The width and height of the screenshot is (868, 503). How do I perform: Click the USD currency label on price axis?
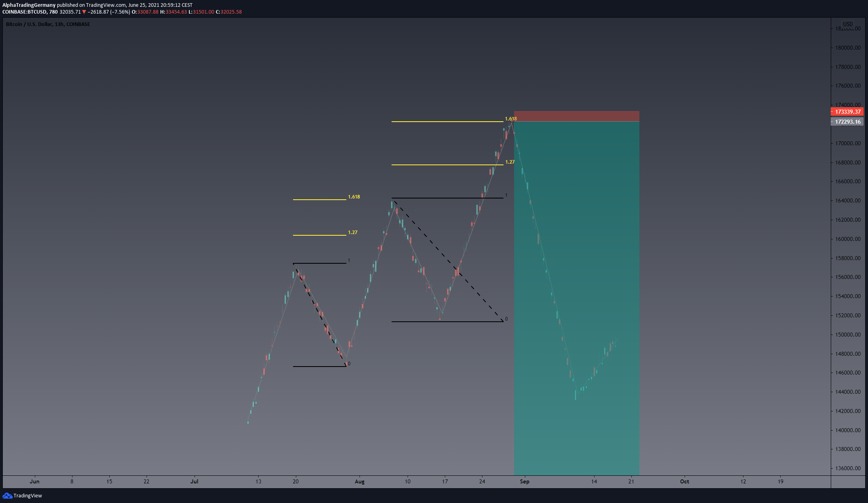coord(848,24)
